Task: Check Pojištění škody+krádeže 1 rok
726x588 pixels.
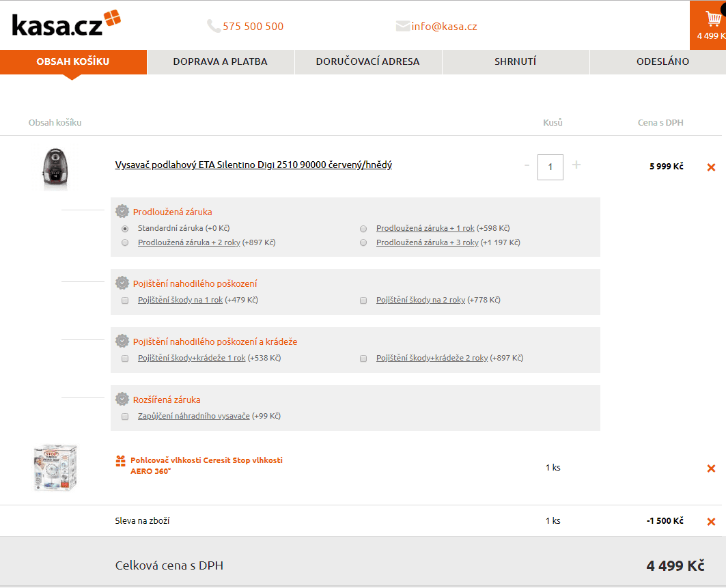Action: pos(125,359)
